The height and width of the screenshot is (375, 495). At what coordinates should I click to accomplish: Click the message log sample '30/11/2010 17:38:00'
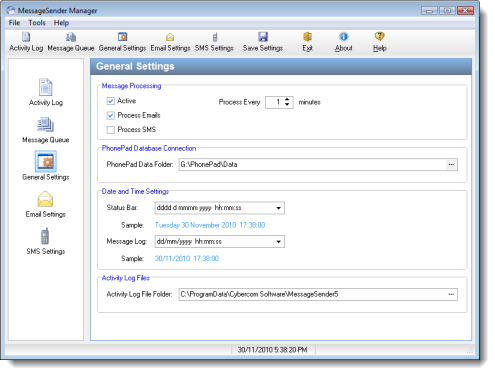click(x=187, y=259)
